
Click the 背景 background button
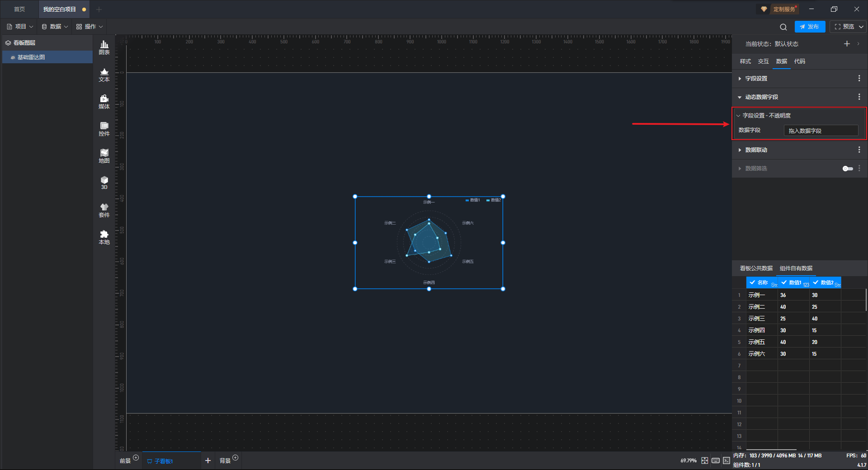point(225,461)
